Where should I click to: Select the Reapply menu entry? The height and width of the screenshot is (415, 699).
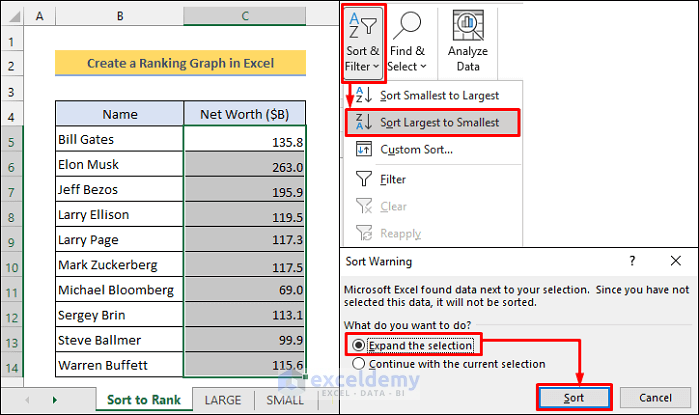(400, 234)
